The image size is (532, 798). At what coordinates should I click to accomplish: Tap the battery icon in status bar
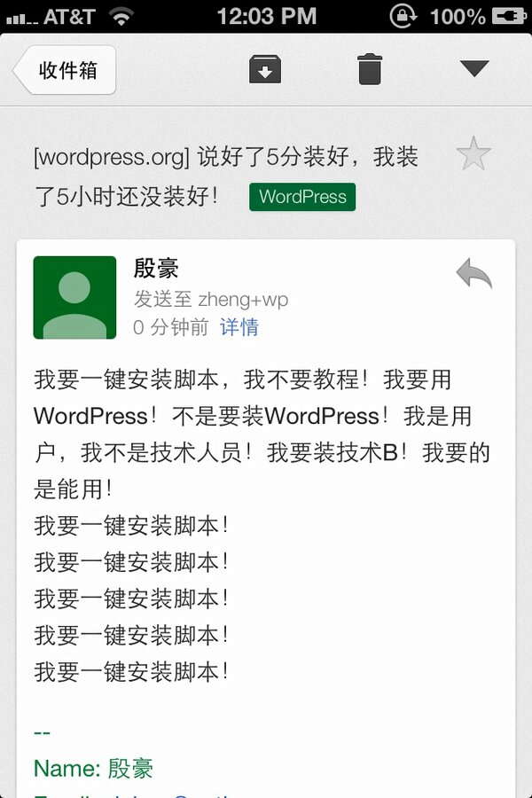509,16
